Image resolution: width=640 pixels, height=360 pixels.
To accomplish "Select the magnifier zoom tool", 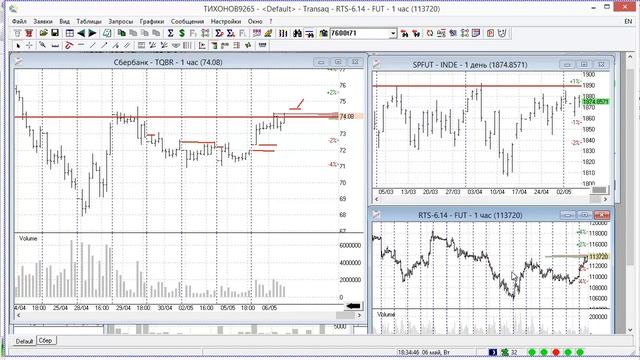I will click(42, 45).
